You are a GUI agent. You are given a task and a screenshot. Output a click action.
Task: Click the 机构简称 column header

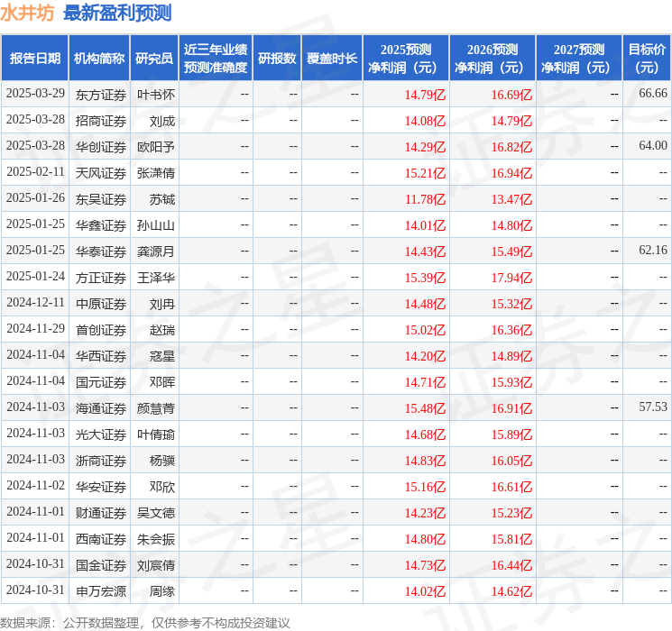[99, 59]
